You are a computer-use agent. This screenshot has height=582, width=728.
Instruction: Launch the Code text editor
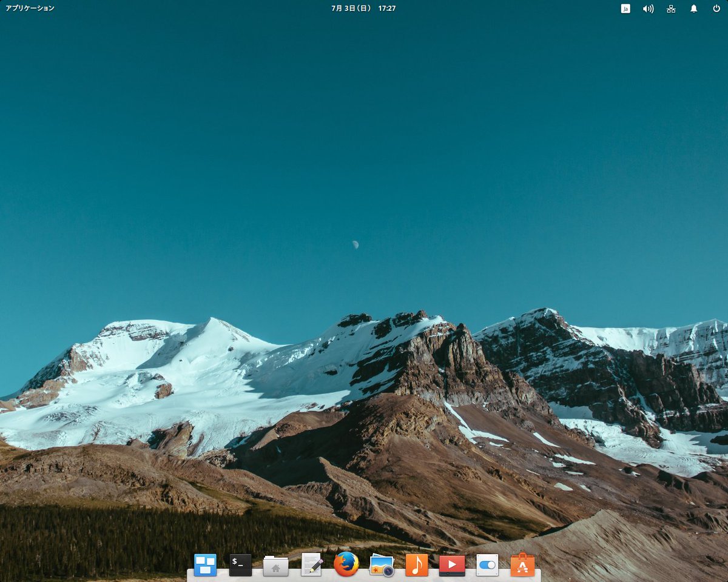click(x=311, y=564)
